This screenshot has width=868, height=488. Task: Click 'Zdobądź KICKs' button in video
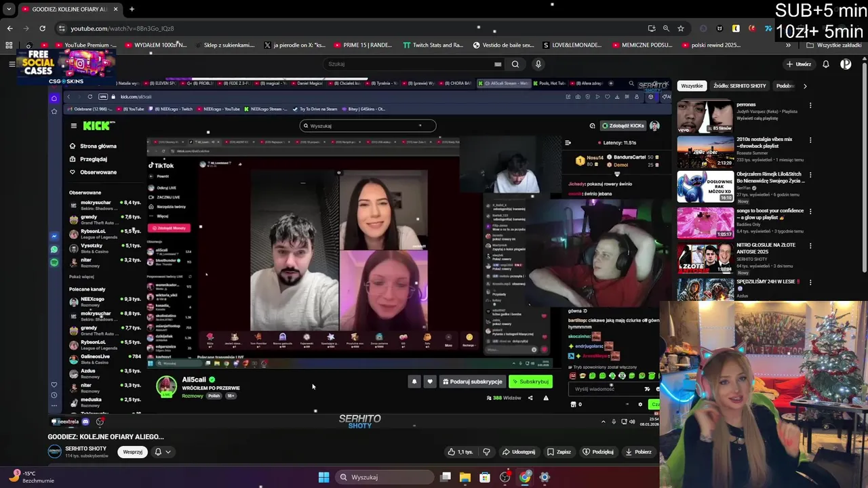[622, 126]
